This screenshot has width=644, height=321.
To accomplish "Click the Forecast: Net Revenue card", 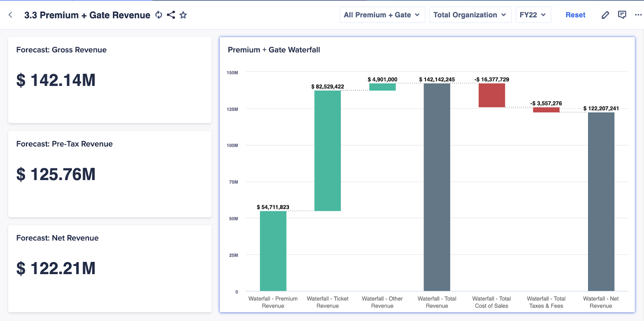I will [x=109, y=268].
